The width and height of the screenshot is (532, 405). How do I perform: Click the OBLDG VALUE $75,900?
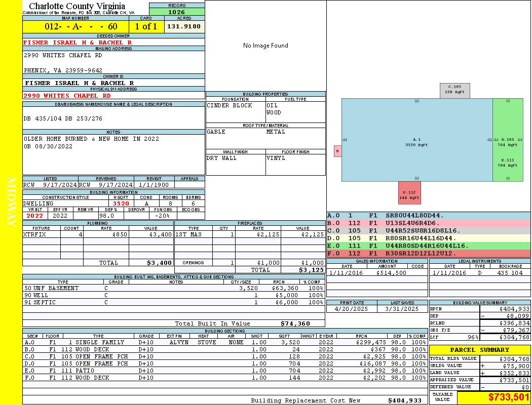coord(516,366)
